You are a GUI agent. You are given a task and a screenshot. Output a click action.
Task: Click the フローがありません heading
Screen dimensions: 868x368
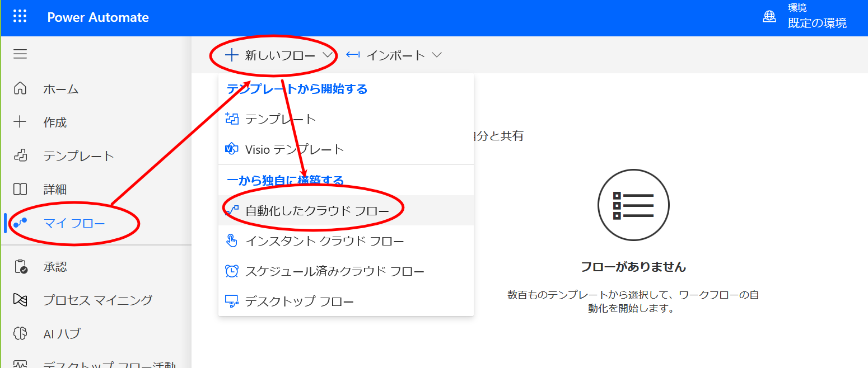pyautogui.click(x=633, y=267)
